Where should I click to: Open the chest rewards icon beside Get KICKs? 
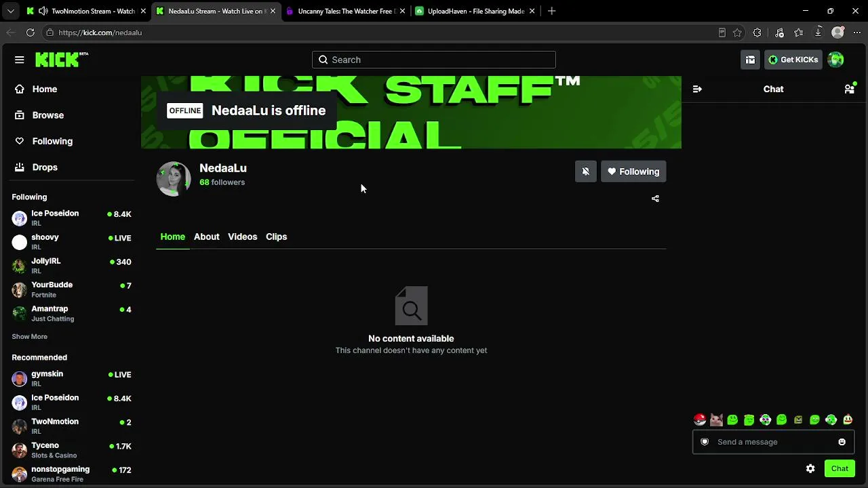750,60
